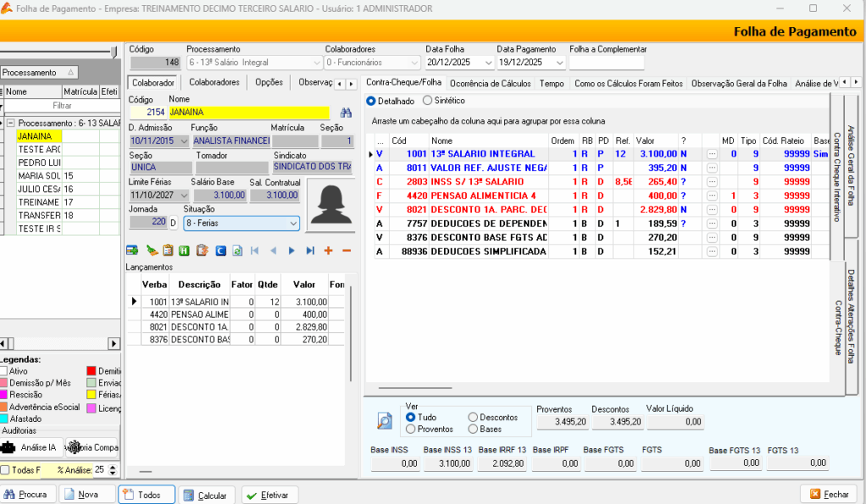Open the Data Pagamento date dropdown

coord(559,63)
